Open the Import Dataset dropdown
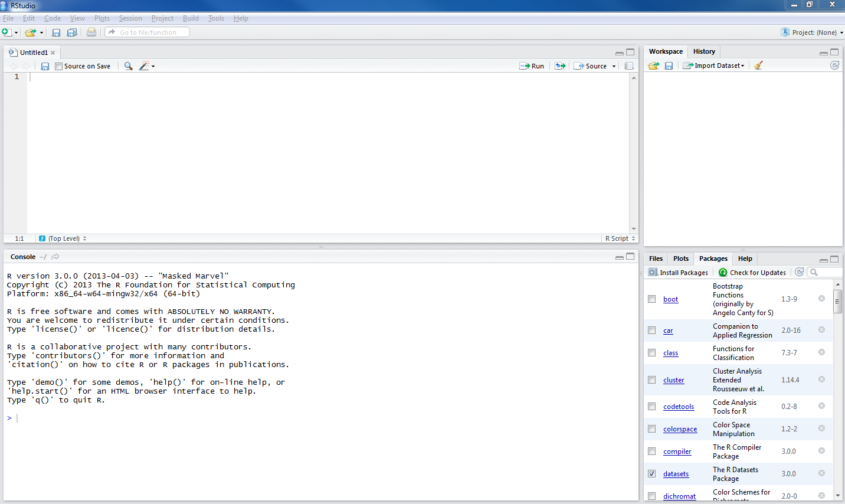The image size is (845, 504). (715, 66)
